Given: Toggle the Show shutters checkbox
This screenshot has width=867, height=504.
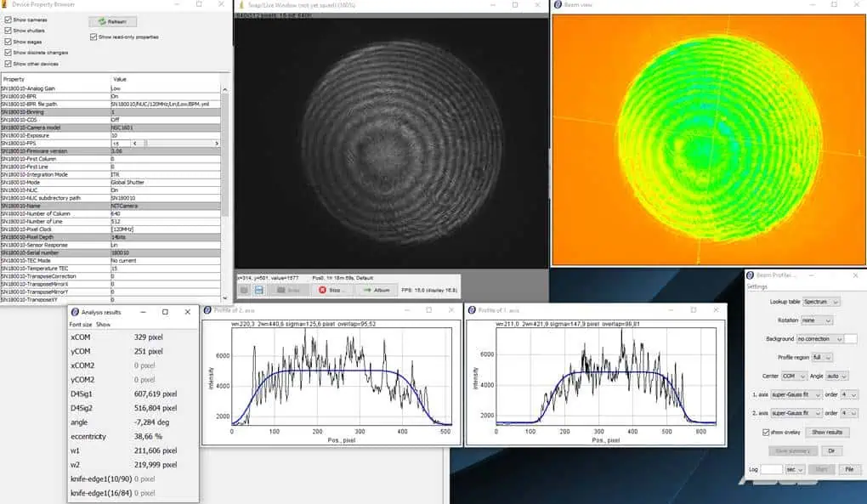Looking at the screenshot, I should coord(8,31).
